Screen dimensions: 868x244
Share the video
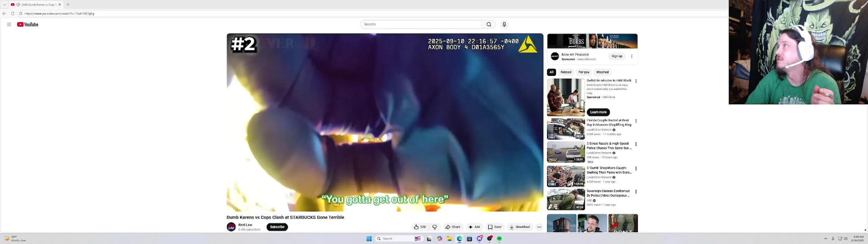point(453,227)
